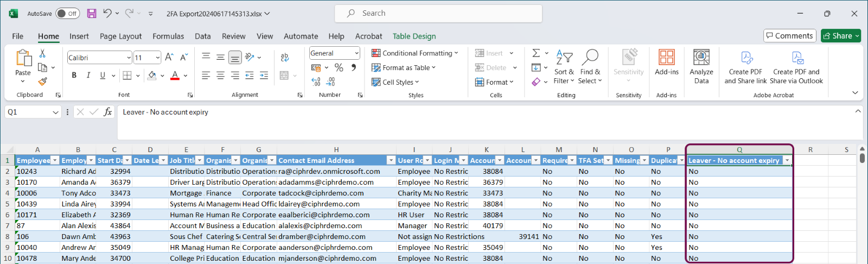Open Format cells dropdown
The width and height of the screenshot is (868, 264).
tap(494, 82)
